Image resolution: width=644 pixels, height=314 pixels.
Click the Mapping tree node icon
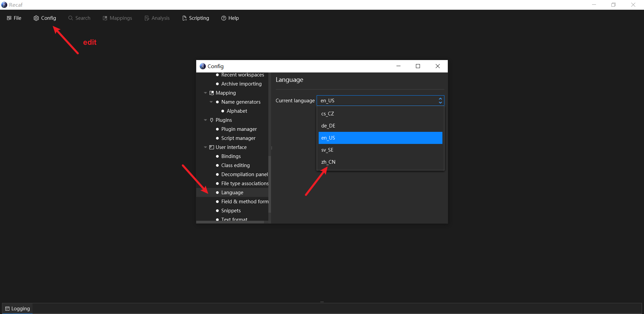[x=212, y=93]
